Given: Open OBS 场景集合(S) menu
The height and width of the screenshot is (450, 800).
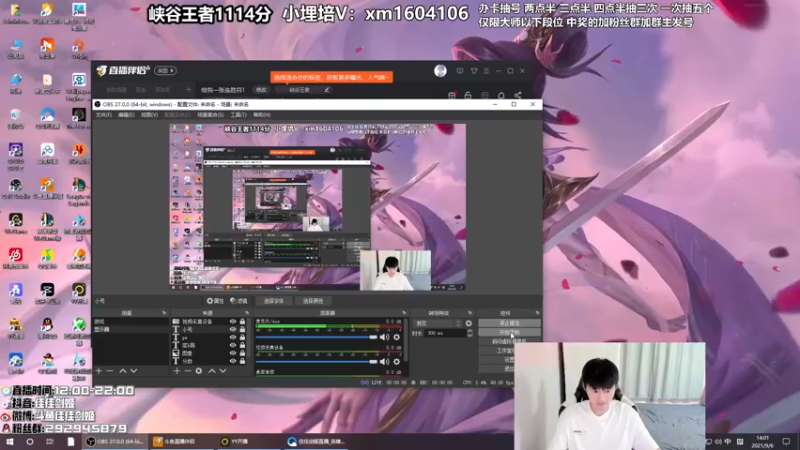Looking at the screenshot, I should pos(210,115).
